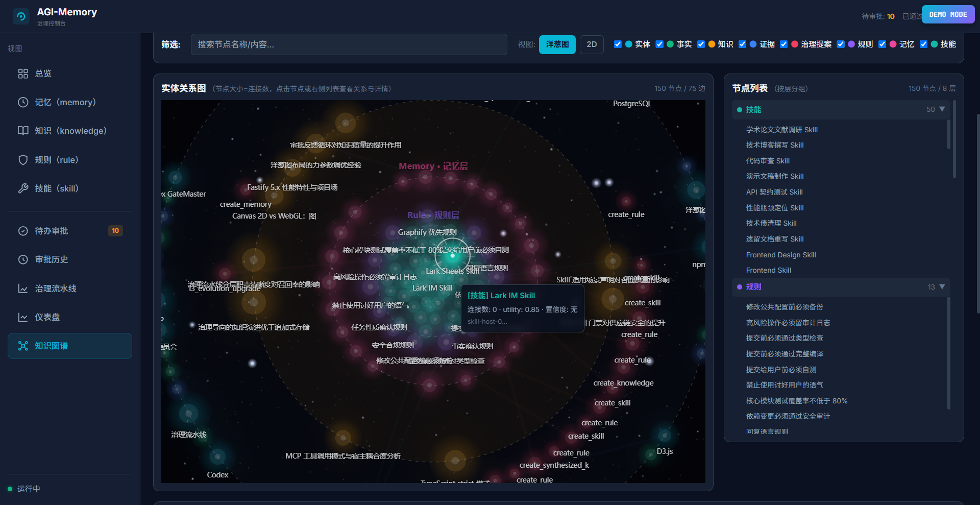The height and width of the screenshot is (505, 980).
Task: Select 技术博客撰写 Skill in list
Action: pos(775,145)
